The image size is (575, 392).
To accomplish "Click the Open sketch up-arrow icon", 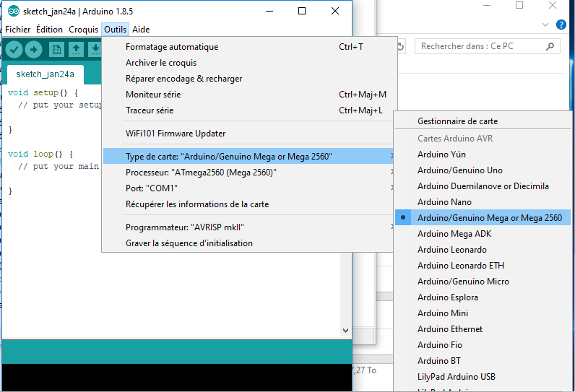I will [x=76, y=50].
